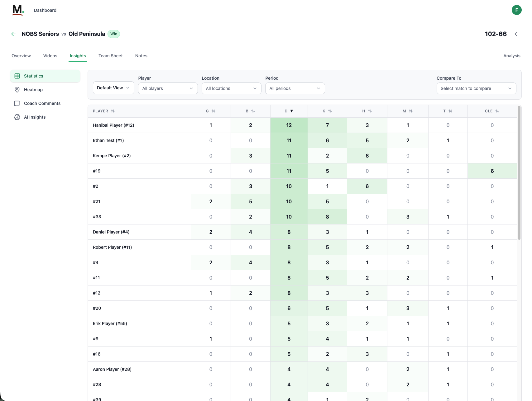Expand the All players dropdown

(x=168, y=88)
